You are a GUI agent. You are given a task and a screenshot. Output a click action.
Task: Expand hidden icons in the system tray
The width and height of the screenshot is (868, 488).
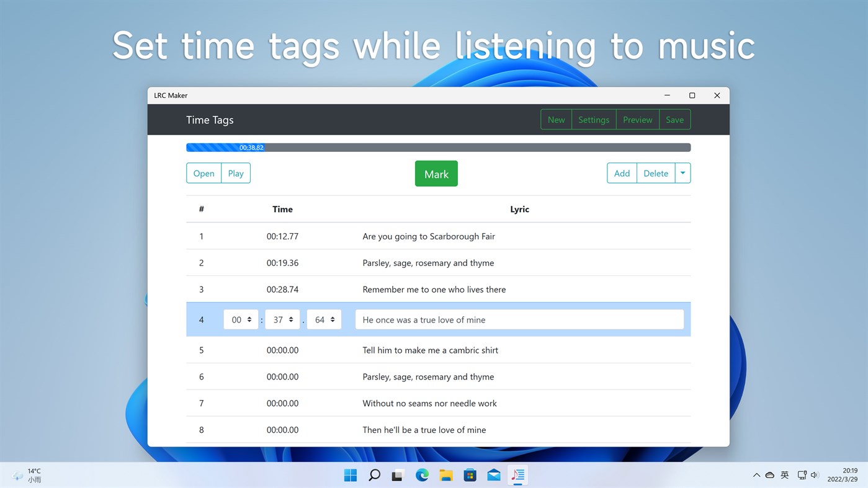coord(756,475)
